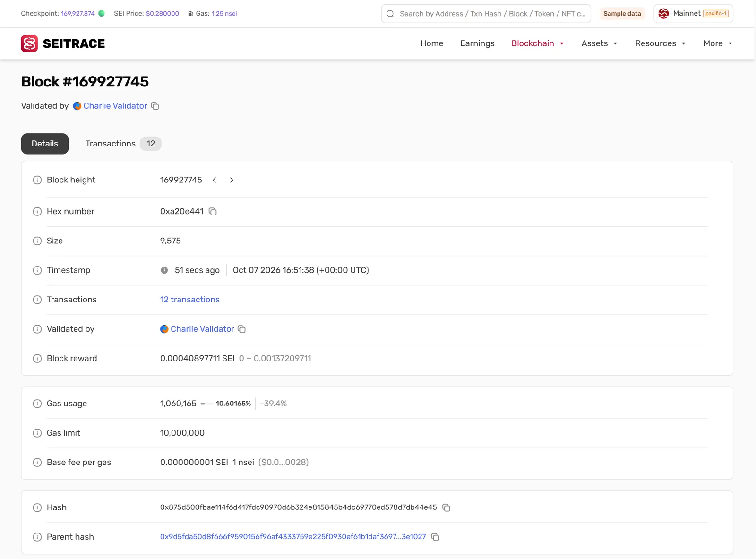The image size is (756, 559).
Task: Open the Home page
Action: (x=432, y=43)
